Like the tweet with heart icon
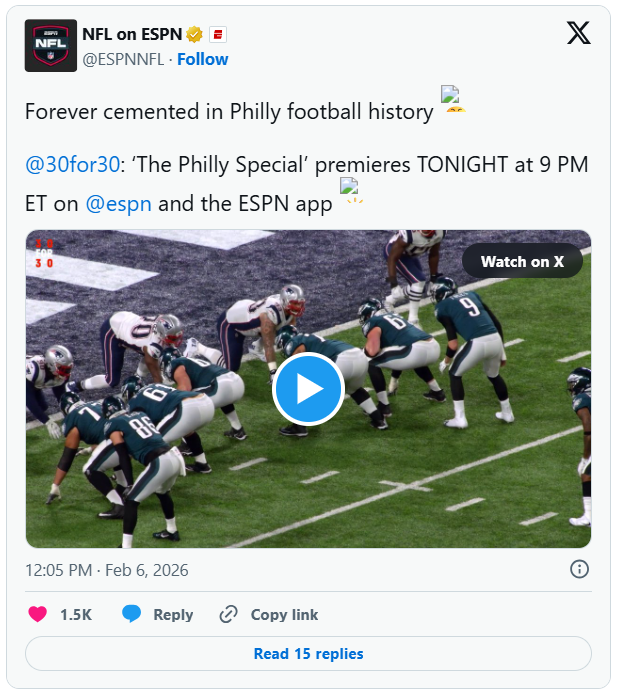Viewport: 618px width, 696px height. [38, 614]
